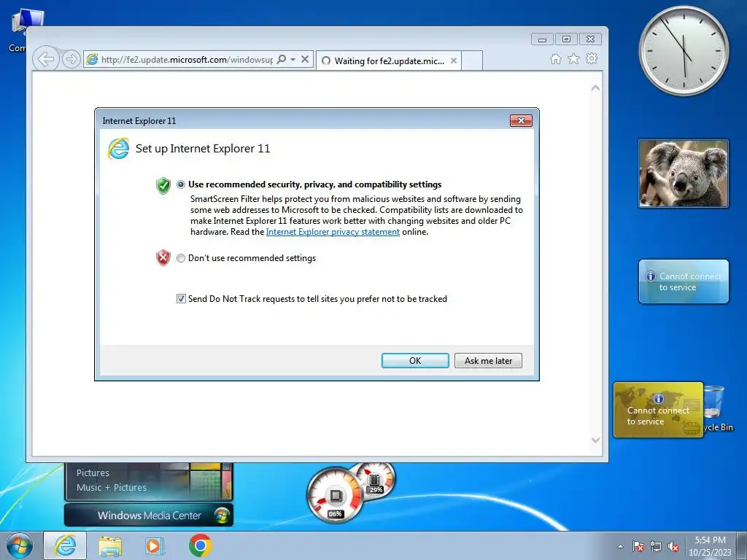
Task: Minimize the Internet Explorer browser window
Action: tap(542, 39)
